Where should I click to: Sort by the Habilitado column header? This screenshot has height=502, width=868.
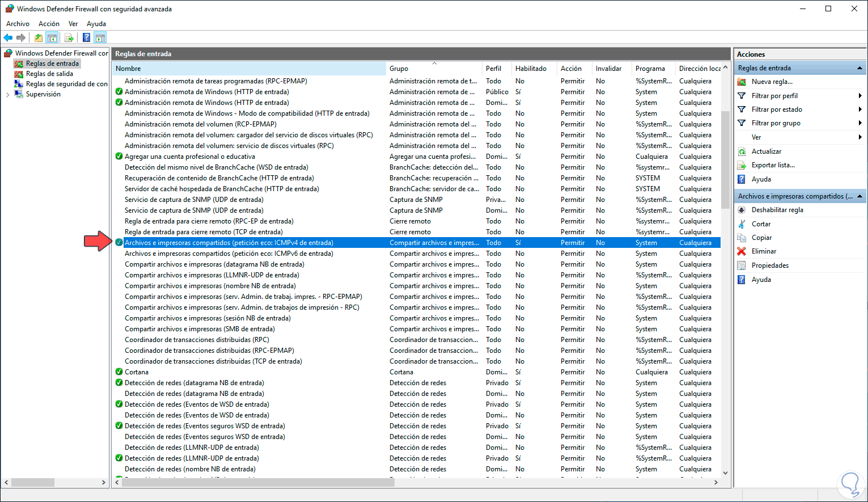(x=535, y=69)
